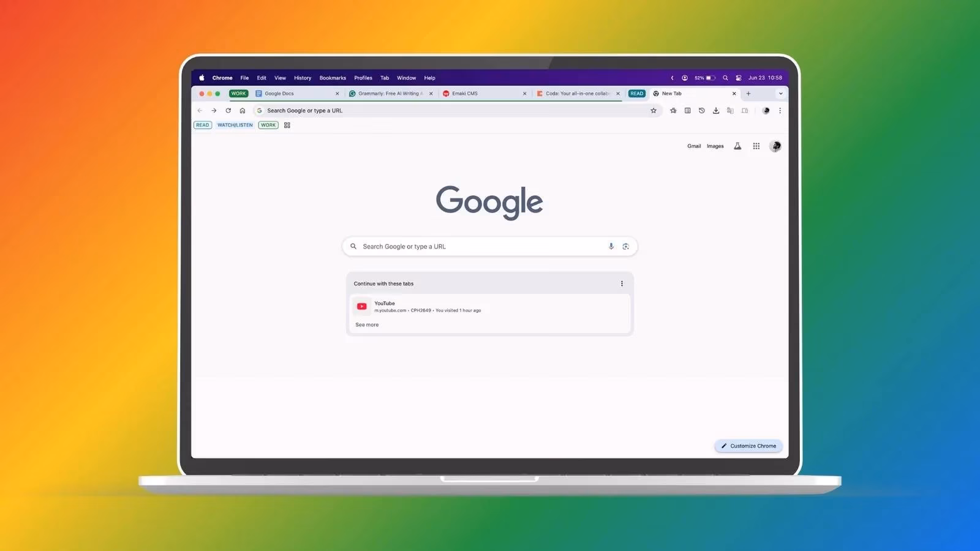Screen dimensions: 980x551
Task: Click See more in tabs card
Action: tap(367, 325)
